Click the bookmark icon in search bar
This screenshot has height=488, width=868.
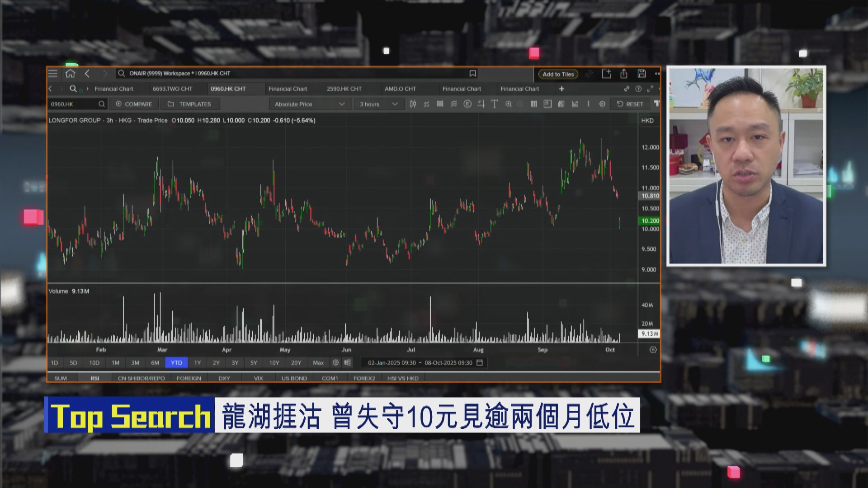[x=472, y=74]
